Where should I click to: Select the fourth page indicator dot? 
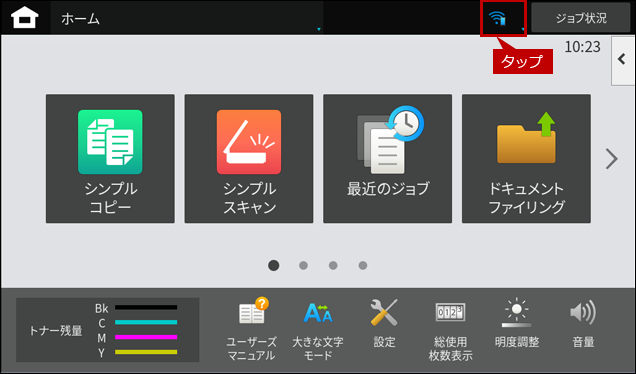pos(363,265)
